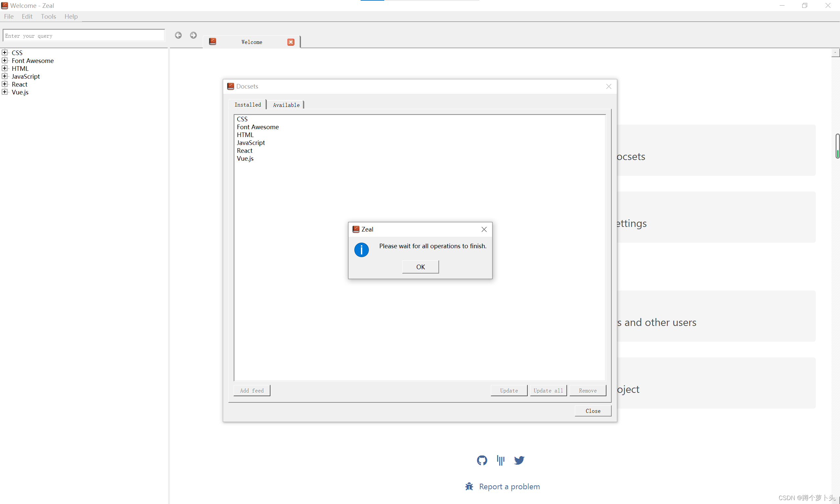Select Vue.js in the installed docsets list
The width and height of the screenshot is (840, 504).
[x=245, y=159]
